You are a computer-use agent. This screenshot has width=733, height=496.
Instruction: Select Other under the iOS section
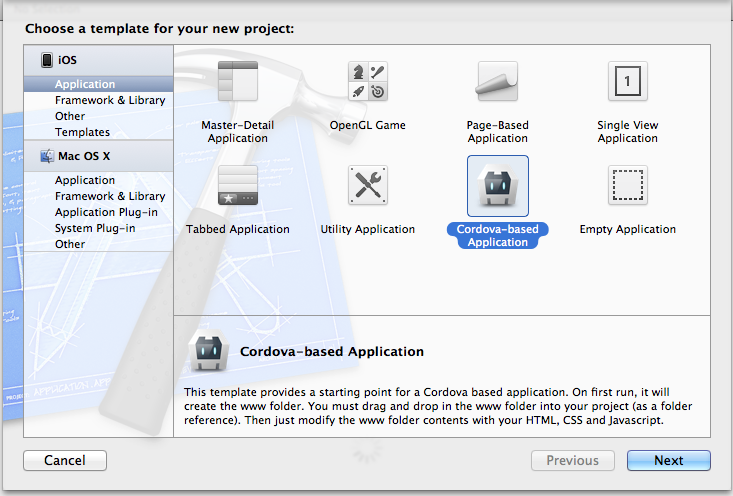click(70, 116)
